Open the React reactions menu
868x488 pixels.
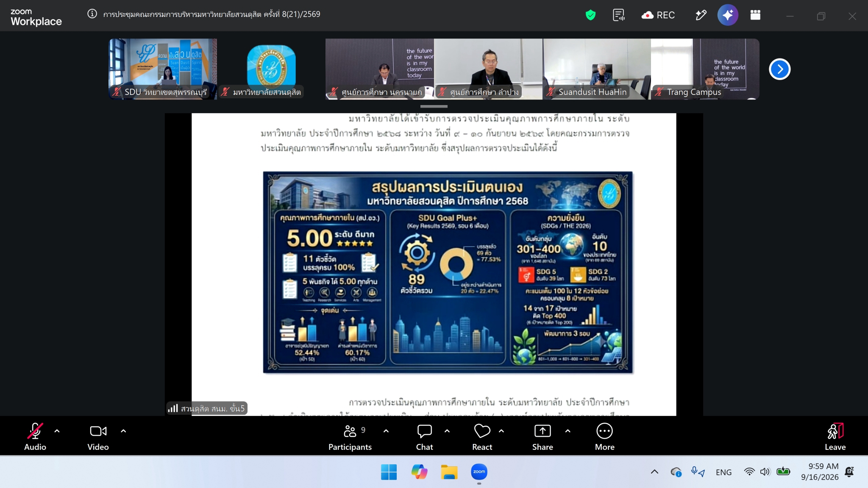[x=482, y=437]
